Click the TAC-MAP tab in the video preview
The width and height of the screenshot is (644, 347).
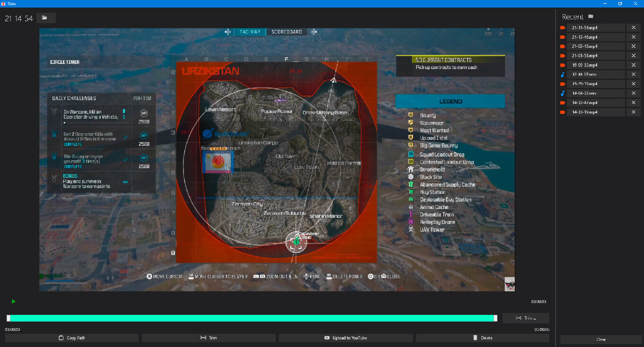click(x=250, y=32)
